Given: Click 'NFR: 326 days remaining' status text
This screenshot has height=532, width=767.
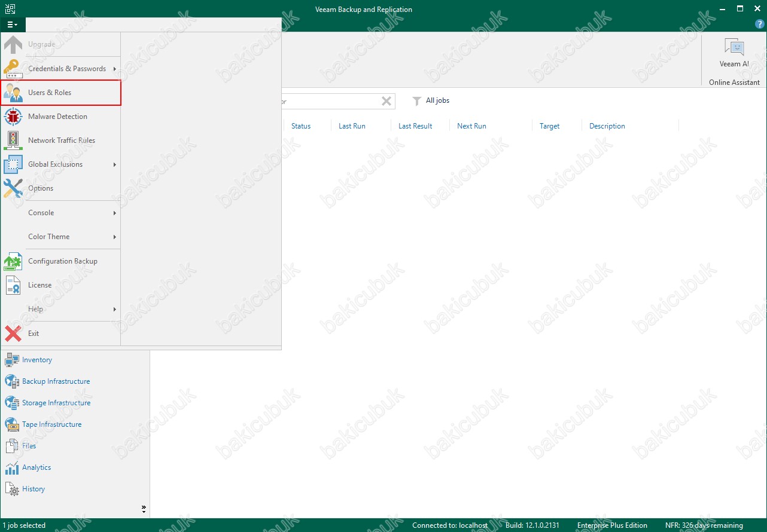Looking at the screenshot, I should pos(704,525).
